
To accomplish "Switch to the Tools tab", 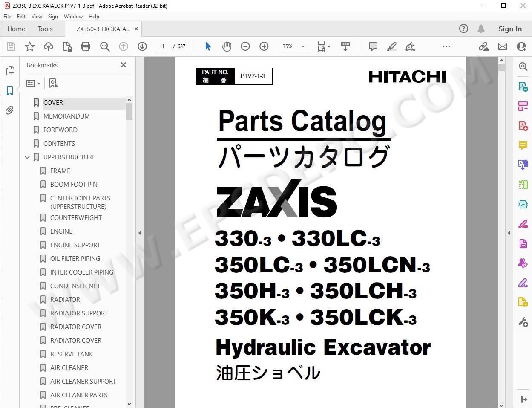I will click(x=45, y=29).
